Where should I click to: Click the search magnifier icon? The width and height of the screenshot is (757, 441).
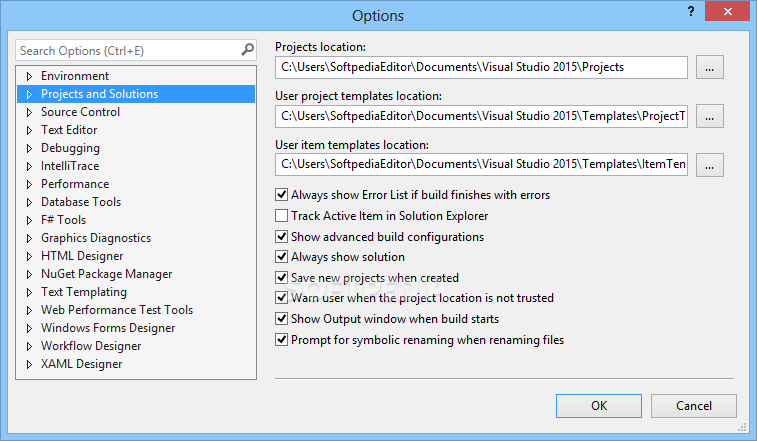(247, 49)
